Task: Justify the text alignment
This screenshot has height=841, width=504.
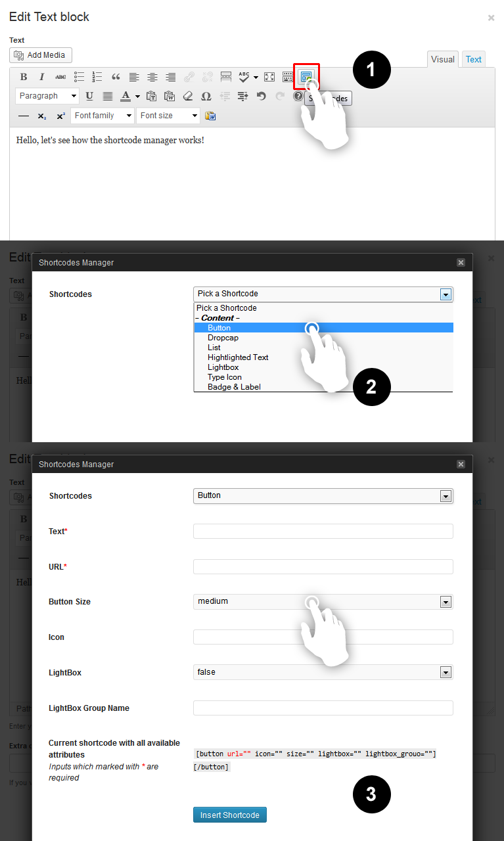Action: click(x=108, y=96)
